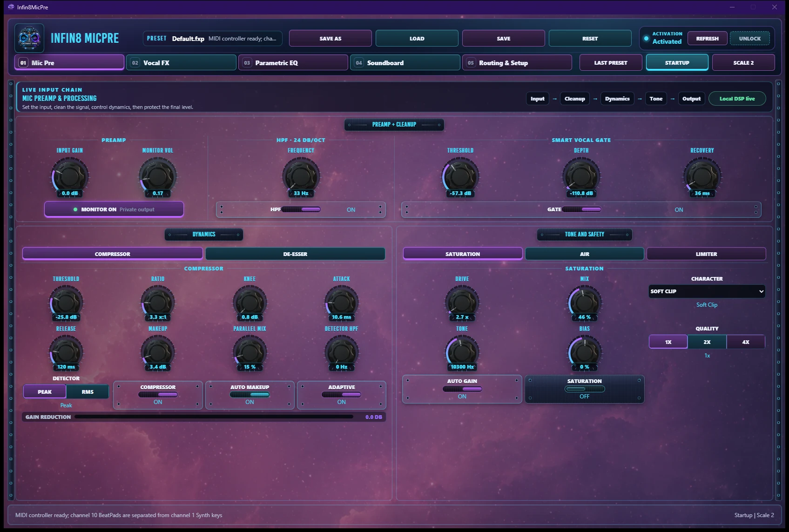Click the Save As button

click(330, 38)
